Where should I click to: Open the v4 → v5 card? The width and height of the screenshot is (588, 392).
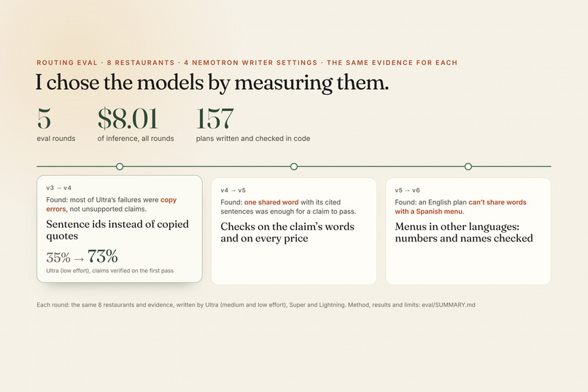[x=294, y=231]
